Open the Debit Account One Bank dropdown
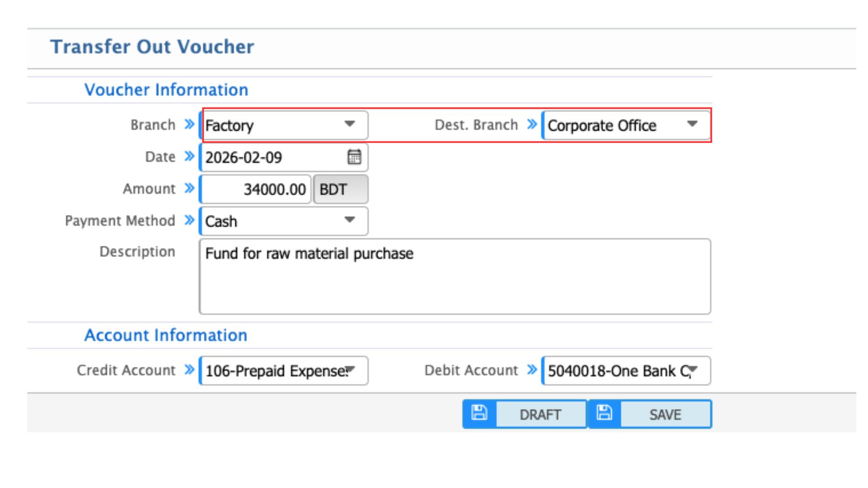The width and height of the screenshot is (868, 488). click(626, 371)
